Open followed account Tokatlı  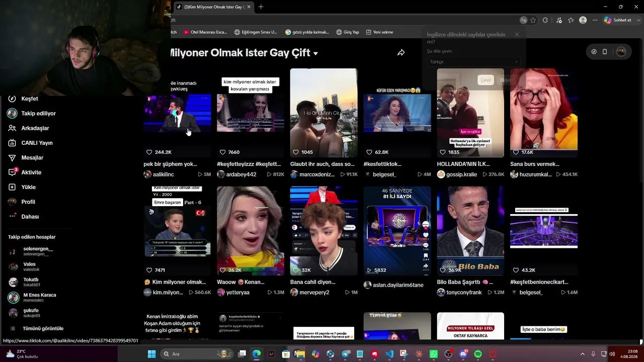point(25,282)
